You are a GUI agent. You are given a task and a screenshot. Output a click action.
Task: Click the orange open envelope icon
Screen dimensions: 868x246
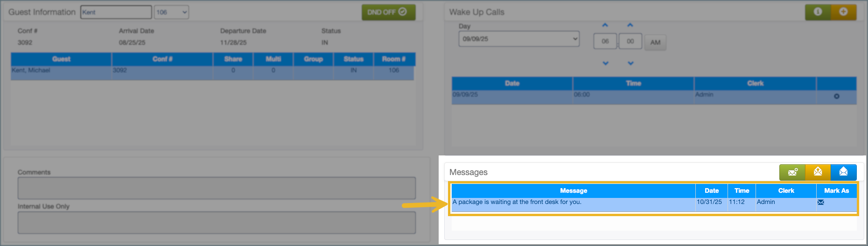[x=818, y=172]
